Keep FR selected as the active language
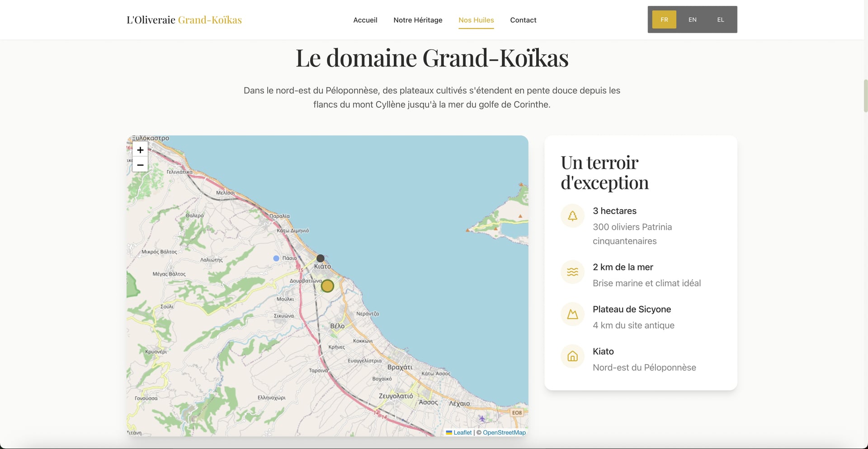This screenshot has width=868, height=449. coord(664,19)
